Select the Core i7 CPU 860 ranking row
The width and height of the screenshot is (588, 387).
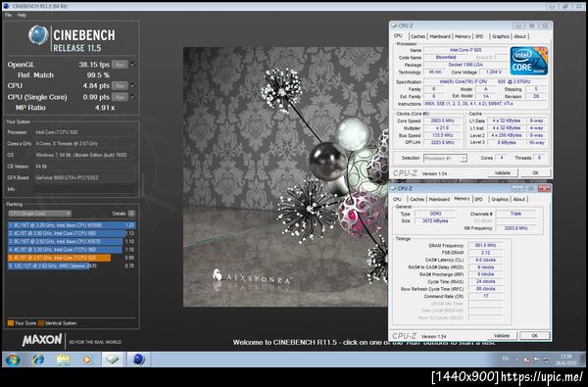pyautogui.click(x=72, y=233)
